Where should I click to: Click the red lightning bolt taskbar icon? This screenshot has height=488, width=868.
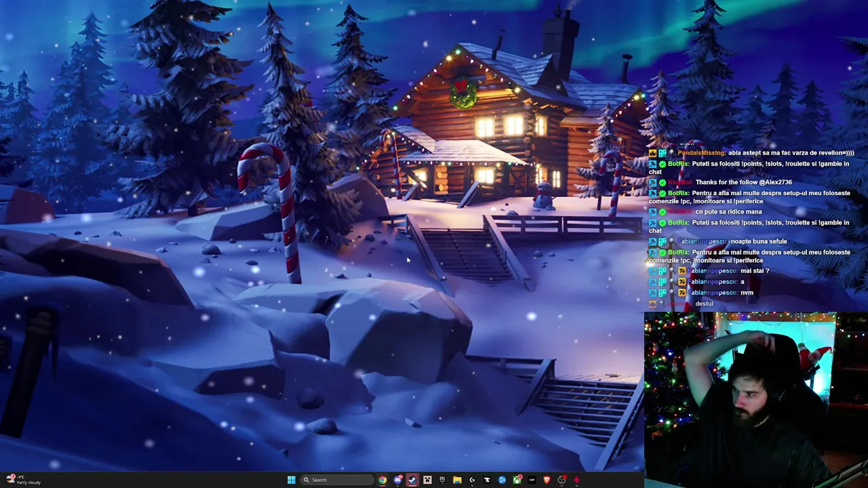tap(576, 480)
